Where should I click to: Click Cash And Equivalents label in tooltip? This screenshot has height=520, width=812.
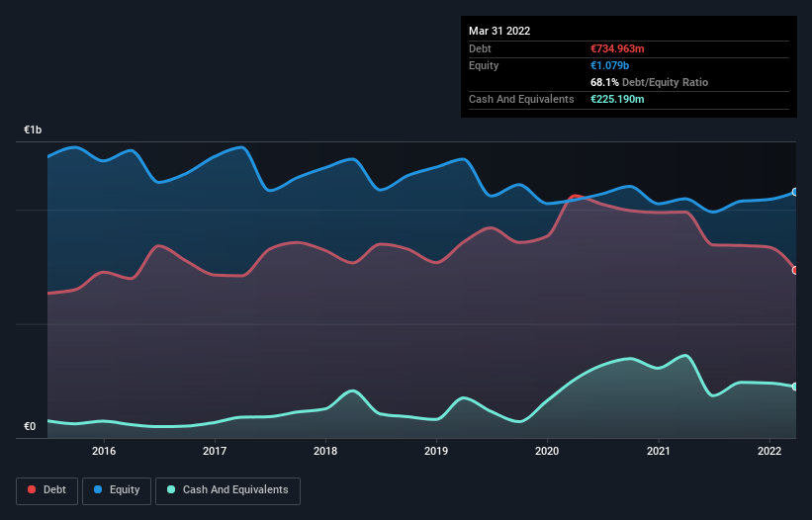pyautogui.click(x=521, y=99)
